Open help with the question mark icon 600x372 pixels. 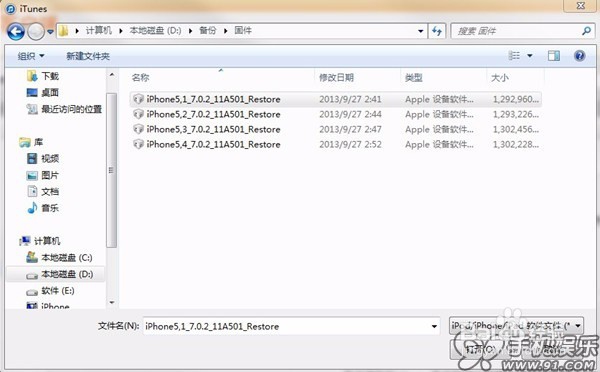pos(579,56)
